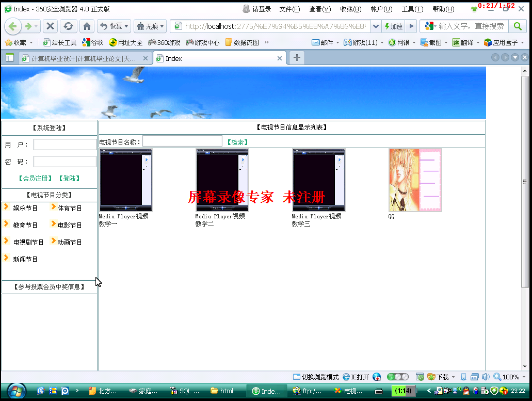
Task: Click inside the 输入文字 search box
Action: click(x=472, y=26)
